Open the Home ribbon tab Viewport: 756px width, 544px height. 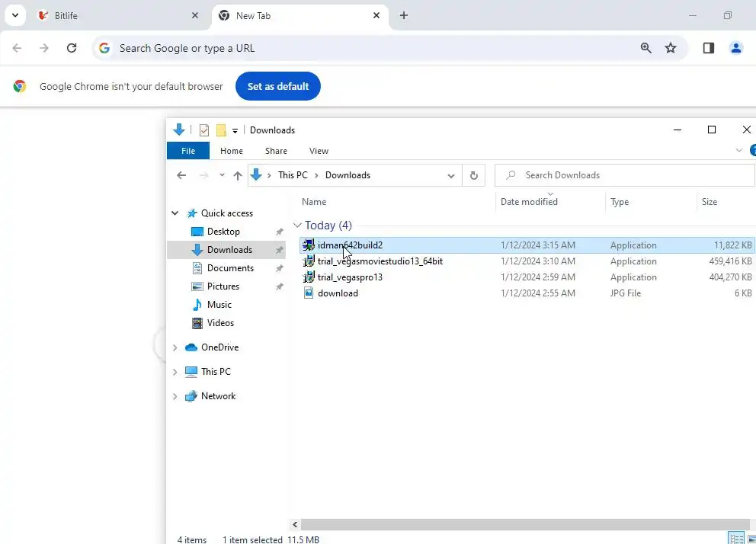(232, 151)
